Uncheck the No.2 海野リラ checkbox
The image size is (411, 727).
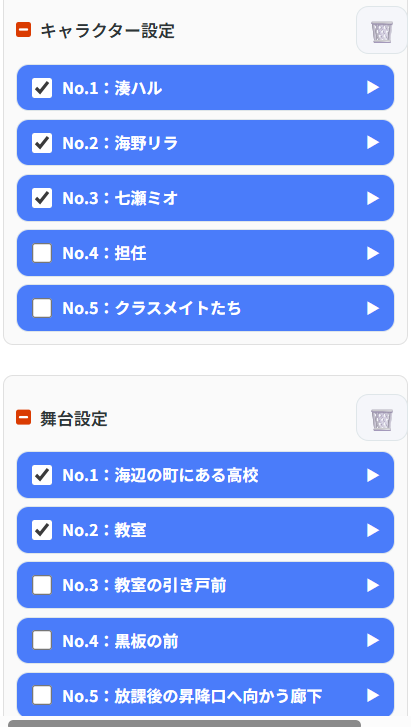pyautogui.click(x=42, y=143)
